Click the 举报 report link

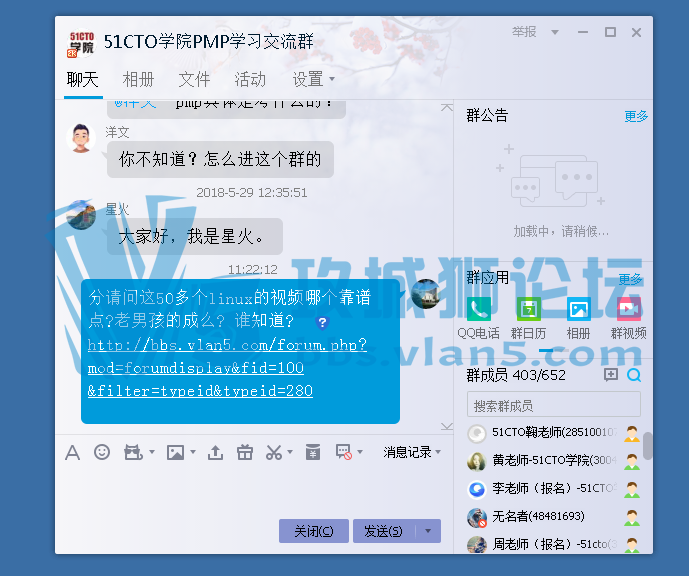click(x=524, y=32)
